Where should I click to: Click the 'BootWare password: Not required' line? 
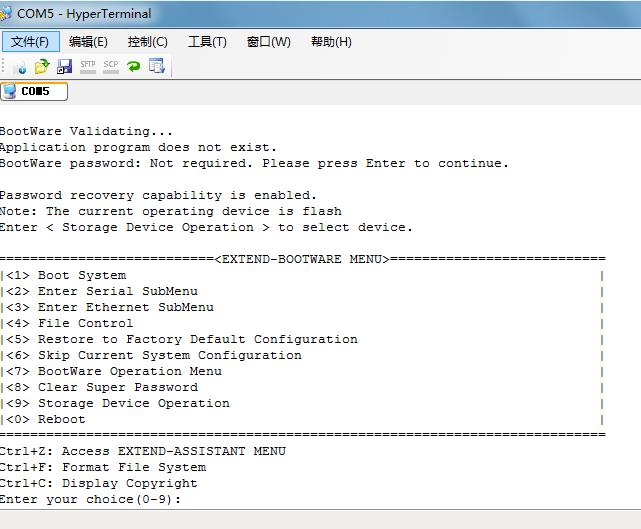(x=254, y=164)
